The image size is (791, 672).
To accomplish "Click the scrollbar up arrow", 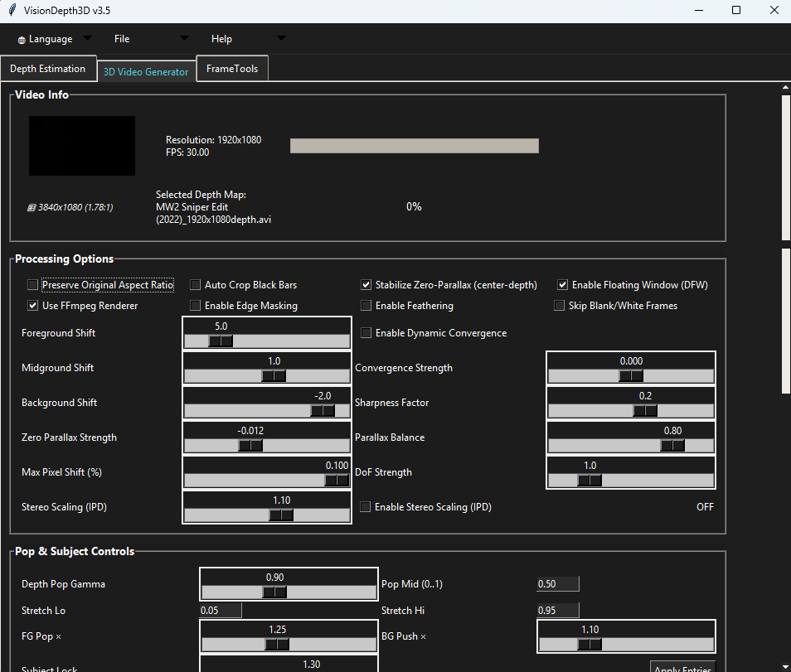I will [x=786, y=87].
